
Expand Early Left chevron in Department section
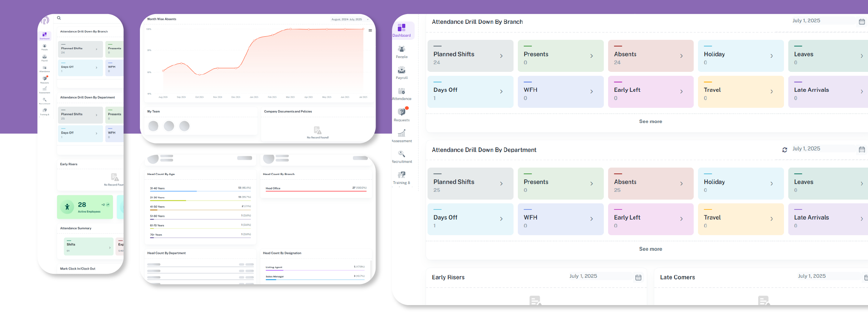click(x=682, y=219)
